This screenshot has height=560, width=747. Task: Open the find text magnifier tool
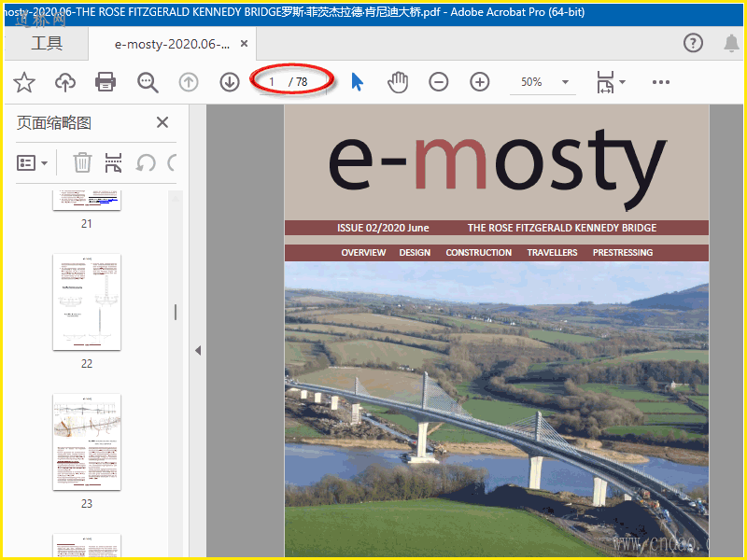(x=148, y=82)
